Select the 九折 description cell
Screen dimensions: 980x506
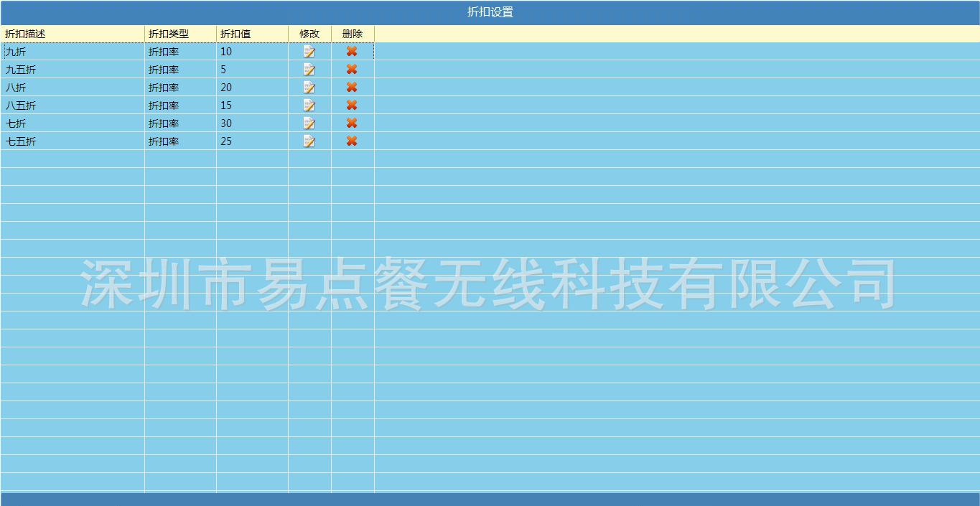[73, 52]
